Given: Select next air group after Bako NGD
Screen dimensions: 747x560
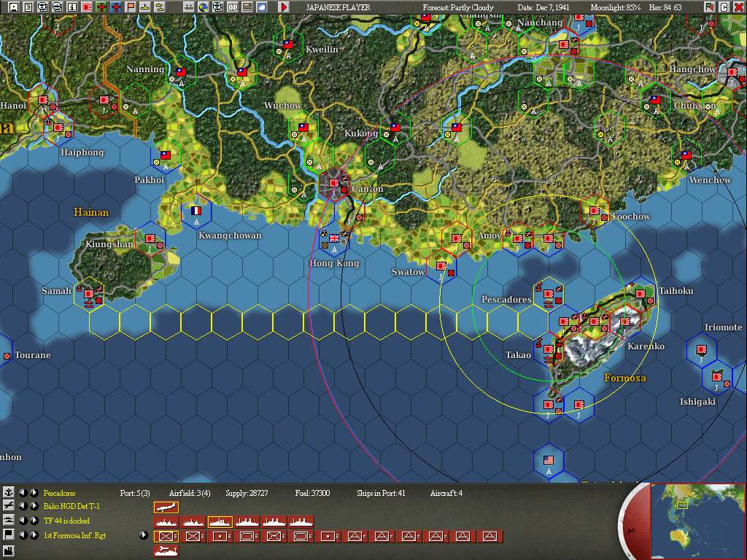Looking at the screenshot, I should click(x=34, y=506).
